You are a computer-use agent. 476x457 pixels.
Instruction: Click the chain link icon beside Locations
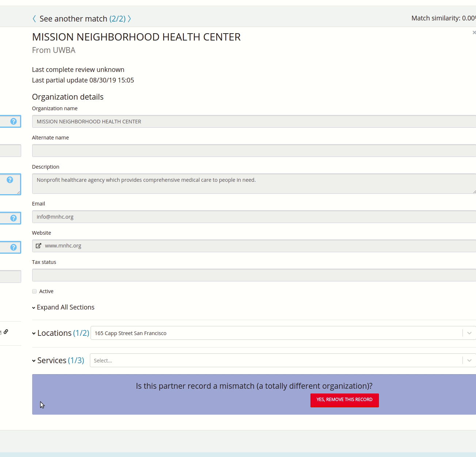pyautogui.click(x=6, y=332)
